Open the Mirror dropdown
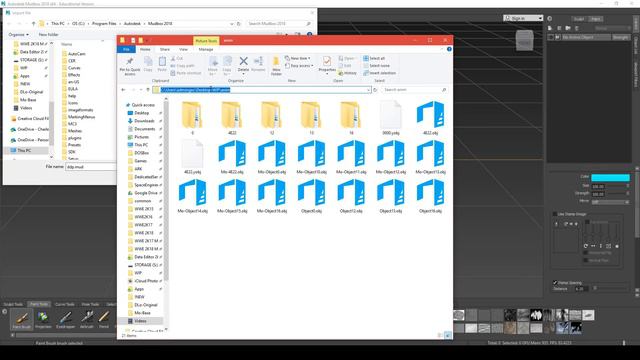 610,202
